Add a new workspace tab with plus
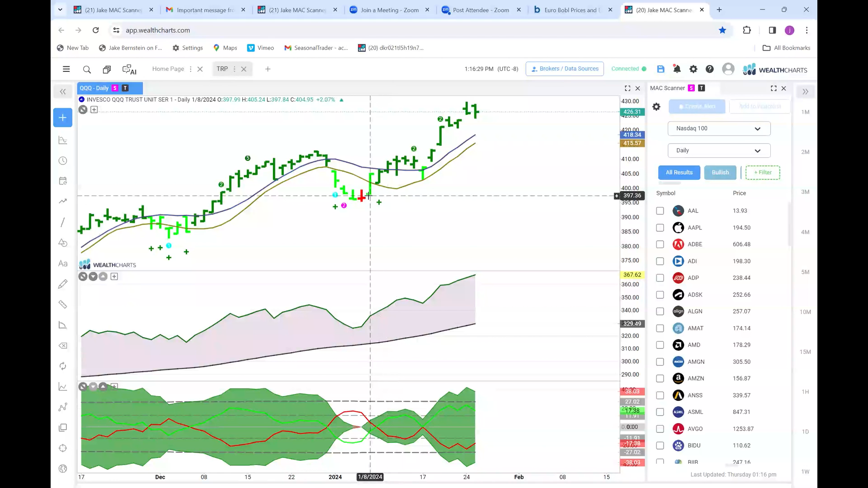Image resolution: width=868 pixels, height=488 pixels. (x=268, y=69)
